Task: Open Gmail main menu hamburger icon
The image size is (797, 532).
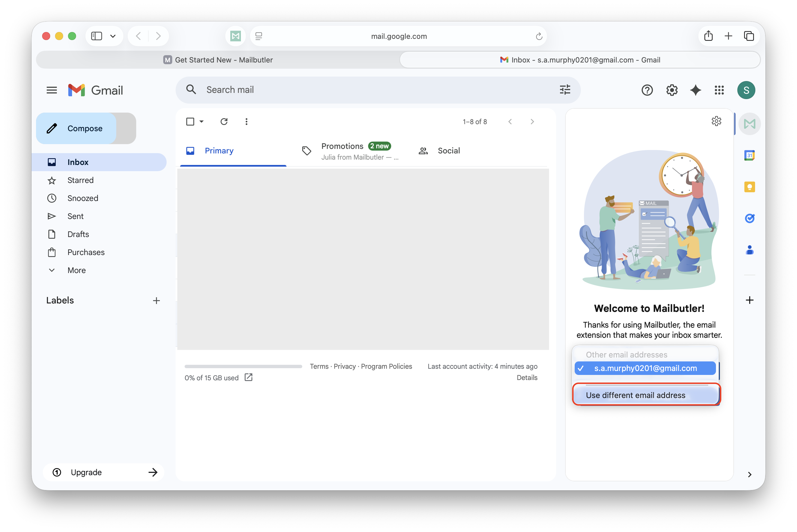Action: coord(52,90)
